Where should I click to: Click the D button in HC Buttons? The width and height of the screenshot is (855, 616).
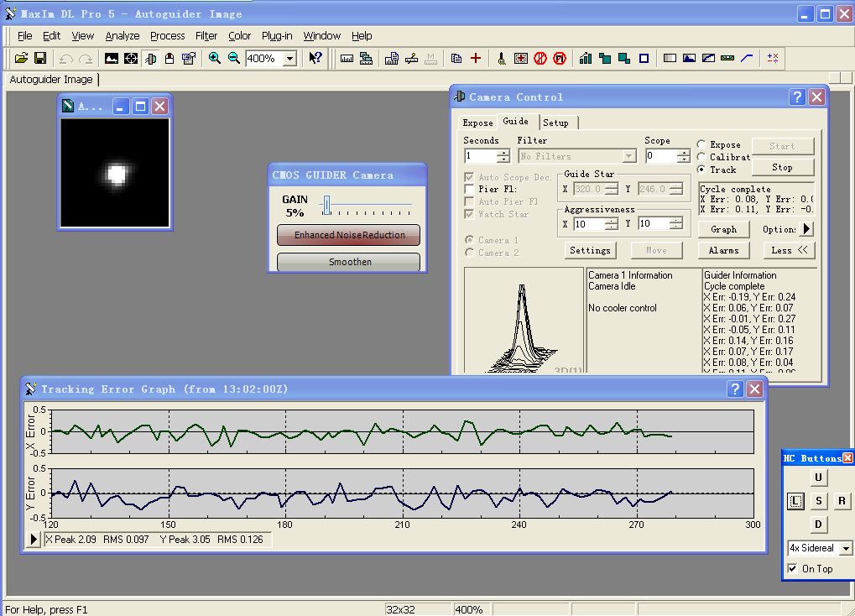pos(818,525)
